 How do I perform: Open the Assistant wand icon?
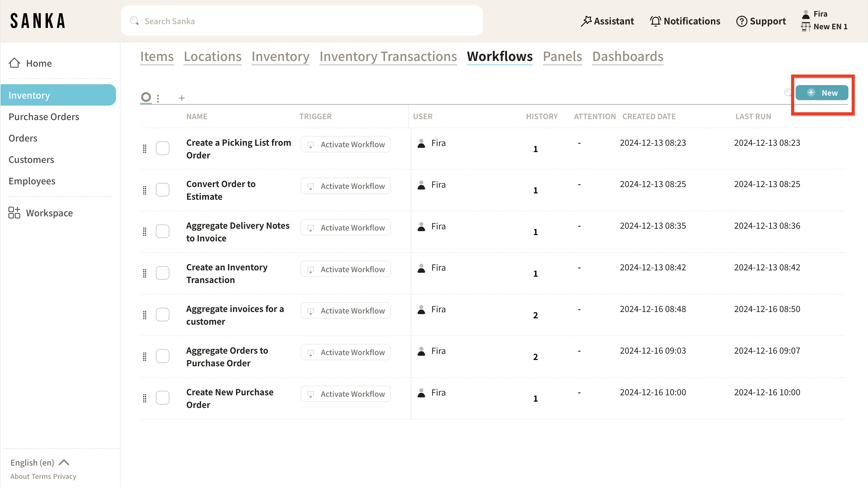[x=586, y=21]
